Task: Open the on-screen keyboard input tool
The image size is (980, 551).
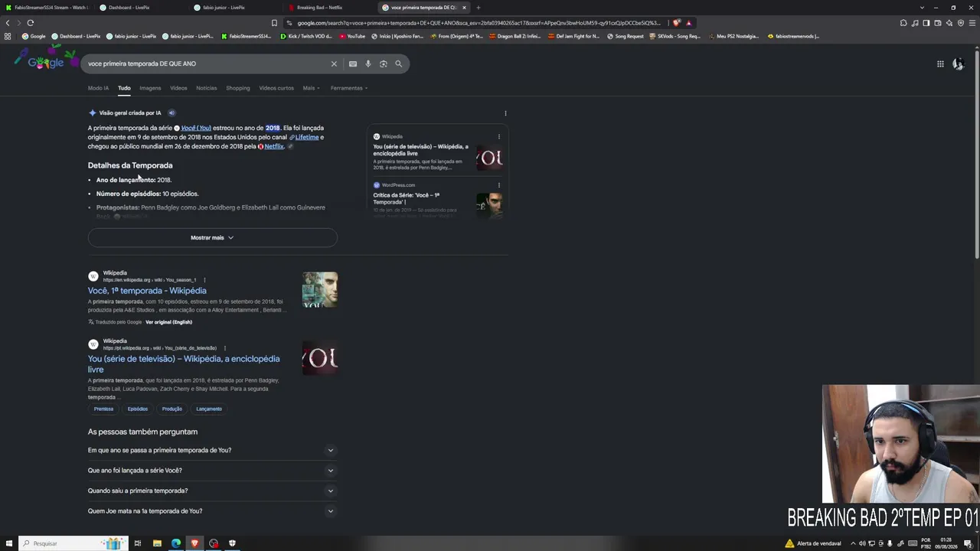Action: [x=353, y=64]
